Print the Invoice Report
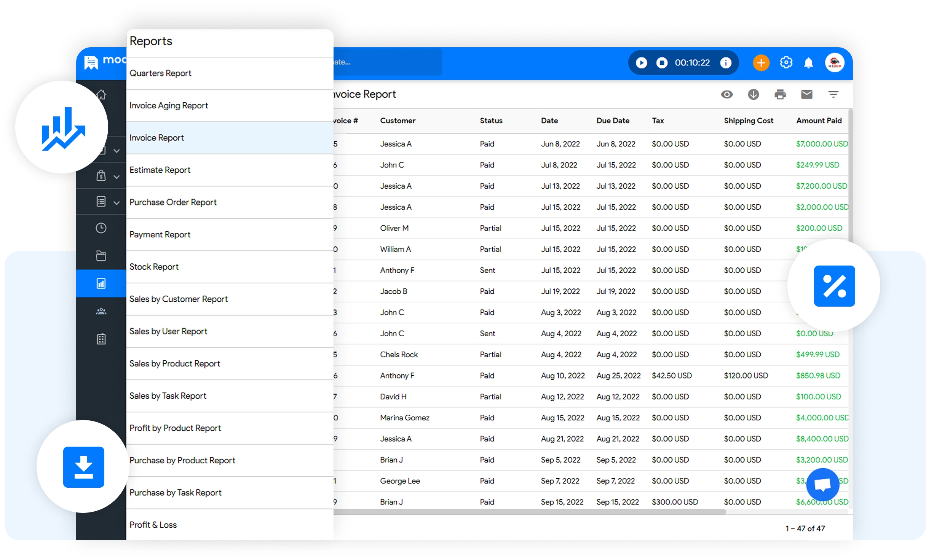This screenshot has width=926, height=560. point(781,94)
